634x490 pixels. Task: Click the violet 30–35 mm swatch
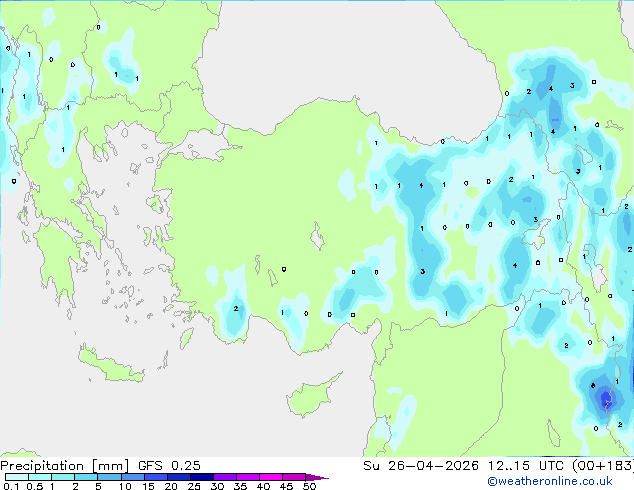[x=224, y=477]
